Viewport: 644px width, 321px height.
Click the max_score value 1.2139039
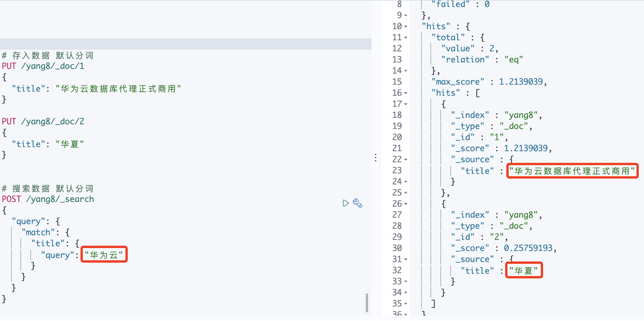(521, 82)
